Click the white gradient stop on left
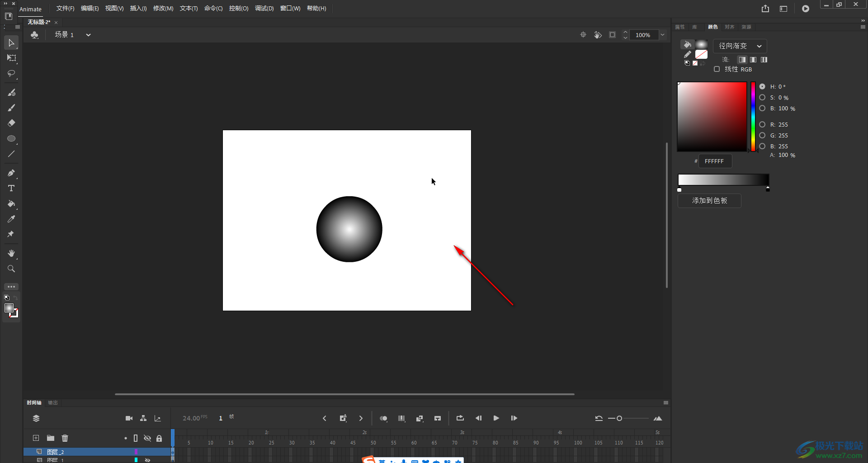 [x=679, y=189]
